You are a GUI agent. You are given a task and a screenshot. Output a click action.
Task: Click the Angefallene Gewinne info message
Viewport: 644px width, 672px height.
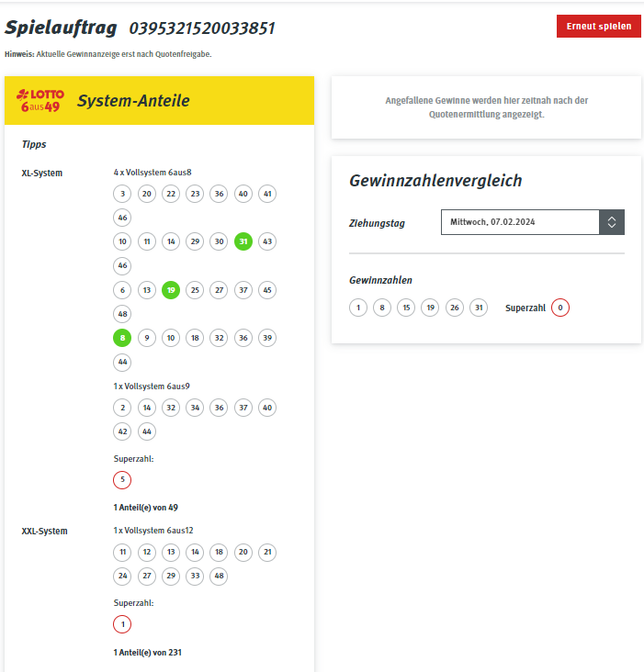pos(487,107)
